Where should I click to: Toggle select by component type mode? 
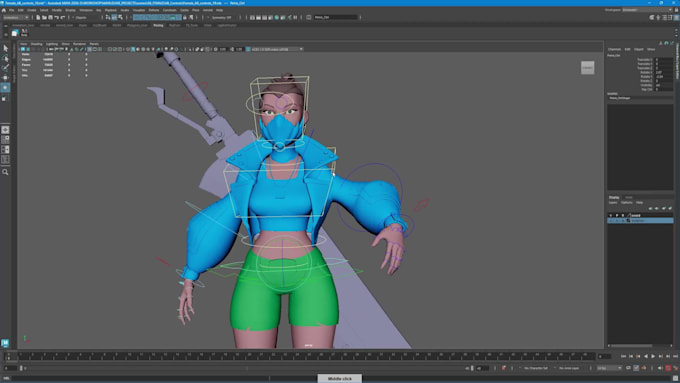[120, 17]
